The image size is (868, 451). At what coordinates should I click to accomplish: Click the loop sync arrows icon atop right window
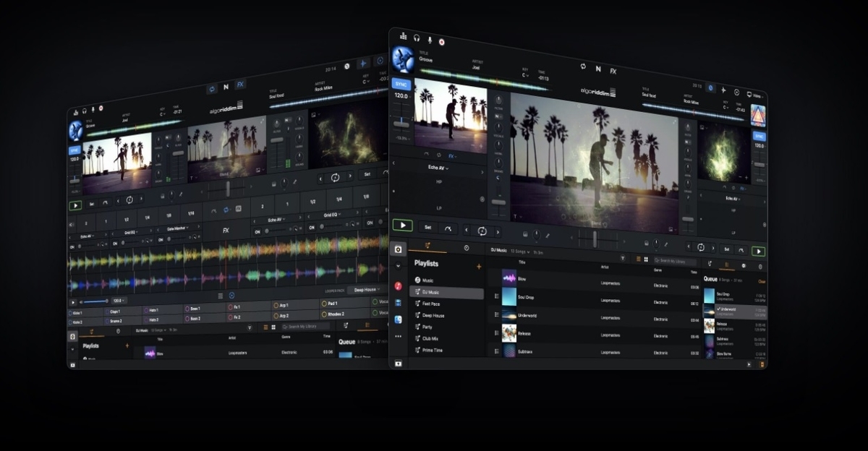tap(583, 66)
